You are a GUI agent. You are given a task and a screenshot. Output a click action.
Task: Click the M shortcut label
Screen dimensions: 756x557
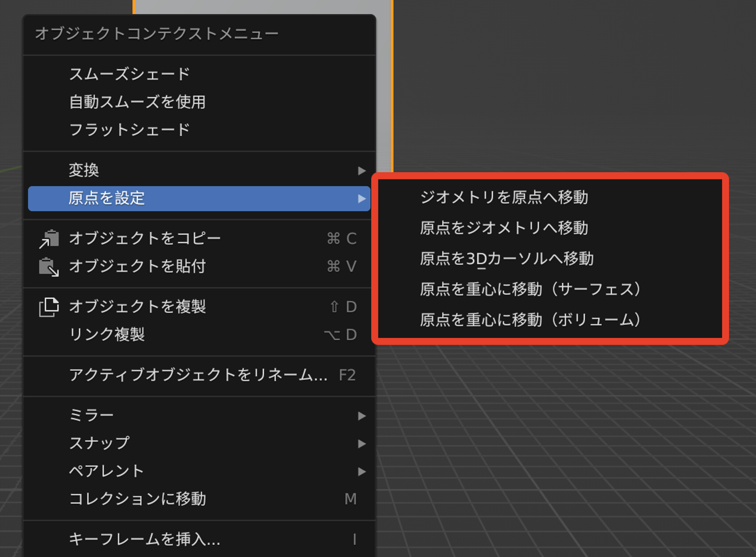[x=351, y=499]
